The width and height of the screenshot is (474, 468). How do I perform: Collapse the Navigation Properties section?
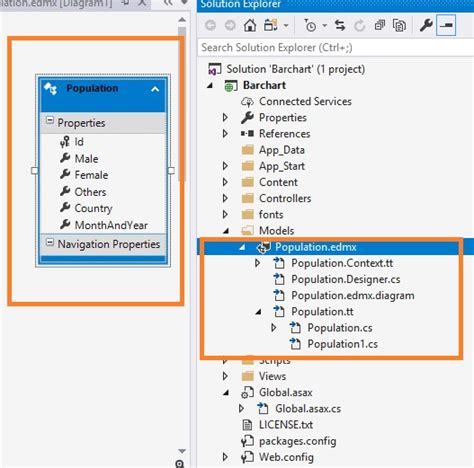coord(50,242)
